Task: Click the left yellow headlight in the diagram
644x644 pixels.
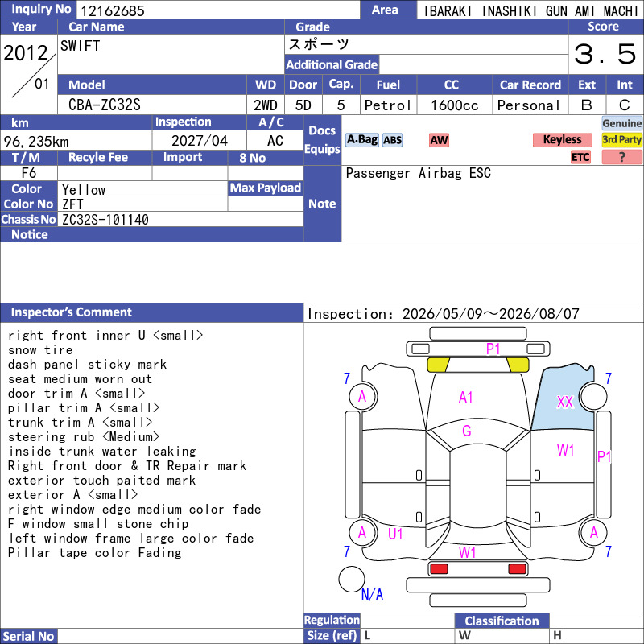Action: coord(438,365)
